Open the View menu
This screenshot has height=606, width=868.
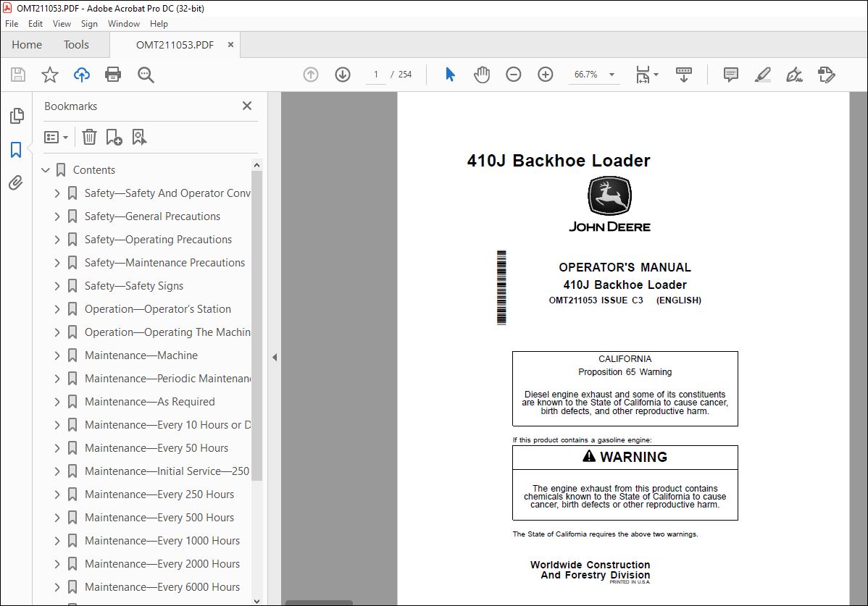(x=62, y=24)
